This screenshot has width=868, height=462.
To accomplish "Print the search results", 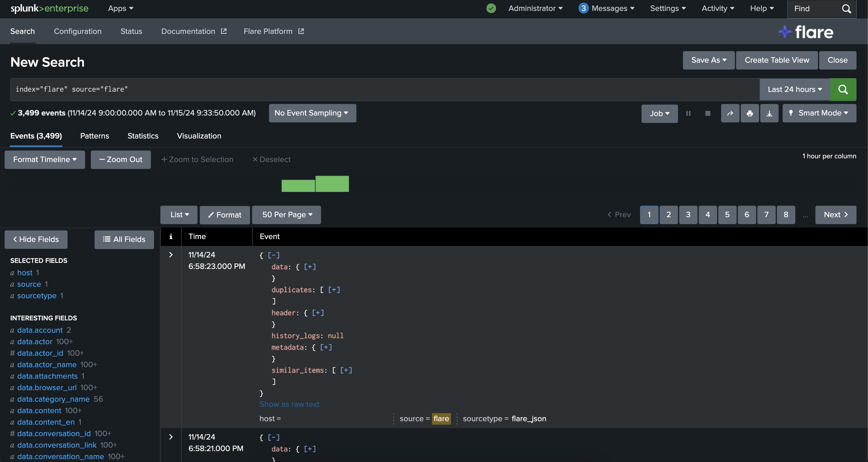I will (x=749, y=113).
